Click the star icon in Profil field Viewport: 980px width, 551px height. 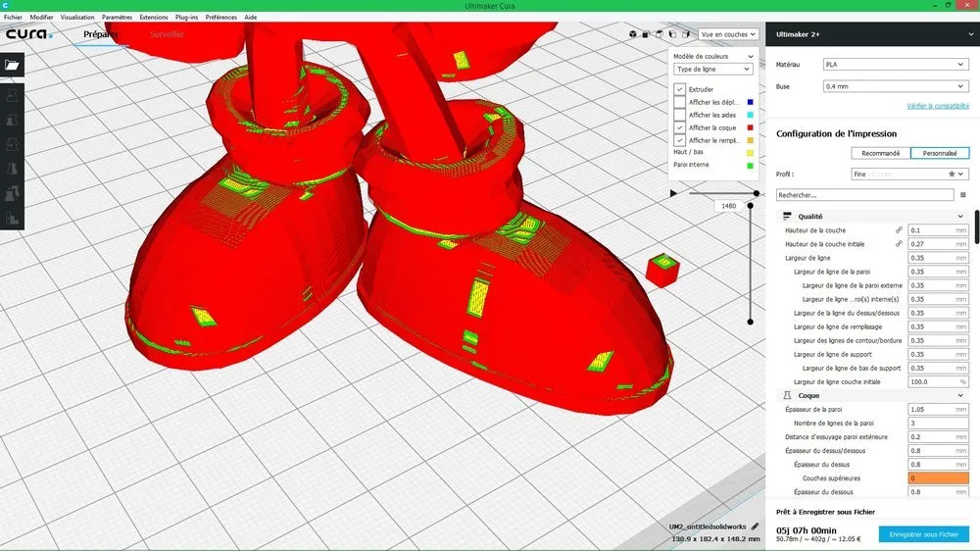[x=952, y=174]
